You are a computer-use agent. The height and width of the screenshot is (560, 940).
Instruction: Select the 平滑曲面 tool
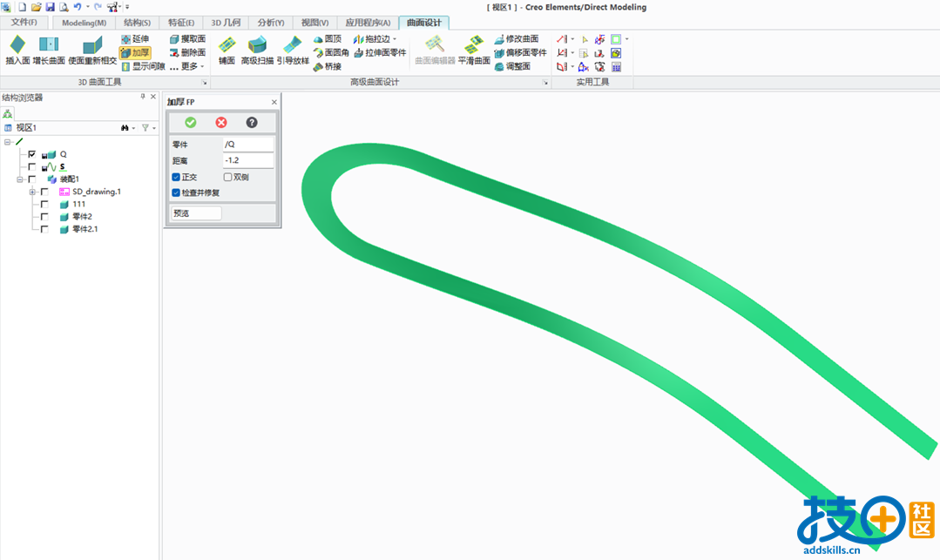tap(474, 50)
